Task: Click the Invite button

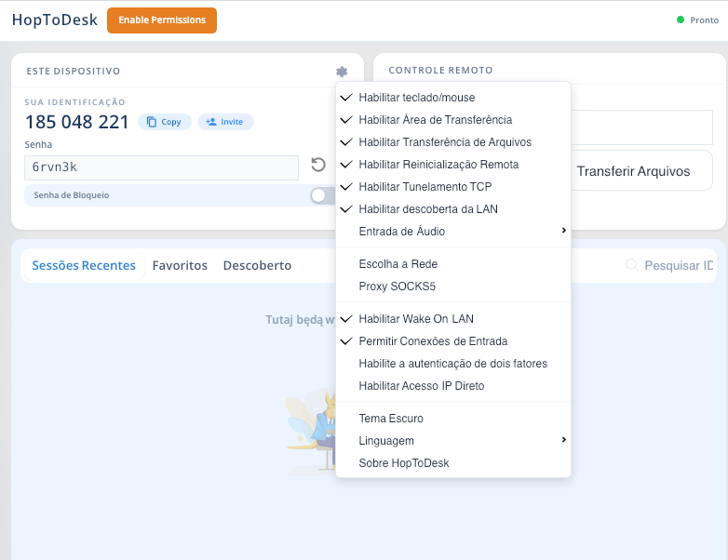Action: tap(225, 122)
